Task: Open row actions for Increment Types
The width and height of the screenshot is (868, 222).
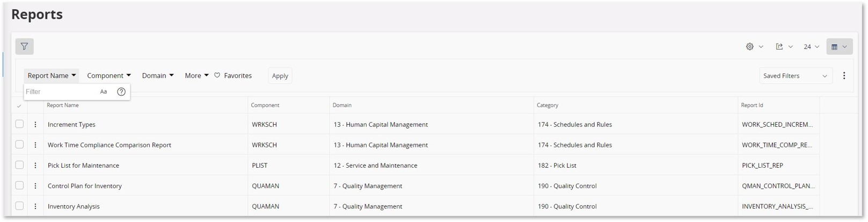Action: pyautogui.click(x=35, y=125)
